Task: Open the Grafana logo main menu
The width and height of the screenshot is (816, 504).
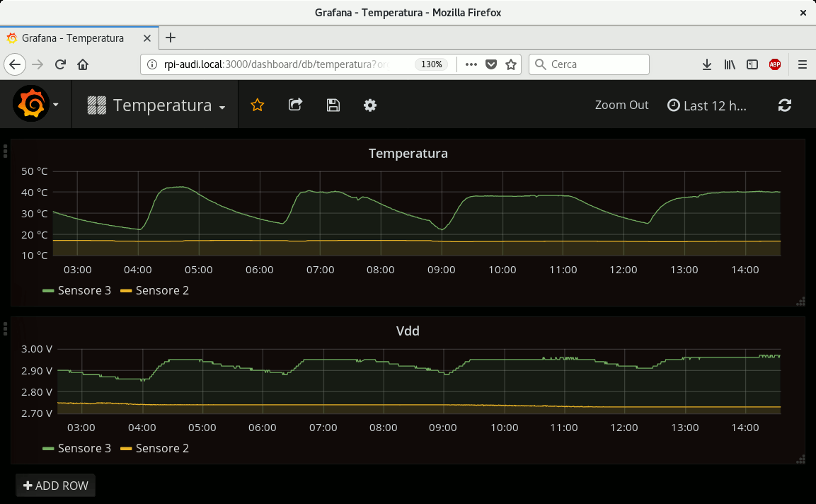Action: 31,104
